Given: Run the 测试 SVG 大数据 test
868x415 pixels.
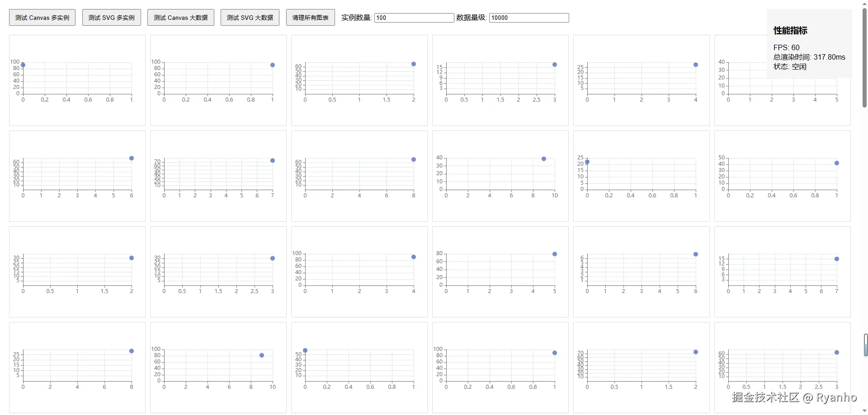Looking at the screenshot, I should click(x=250, y=18).
